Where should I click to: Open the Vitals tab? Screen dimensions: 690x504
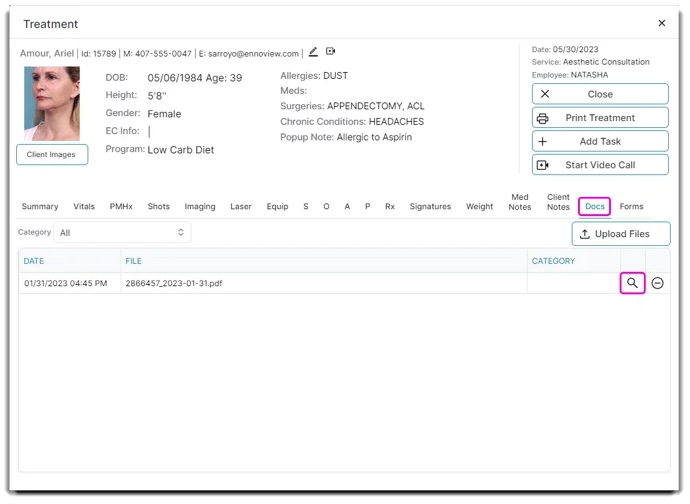[84, 207]
